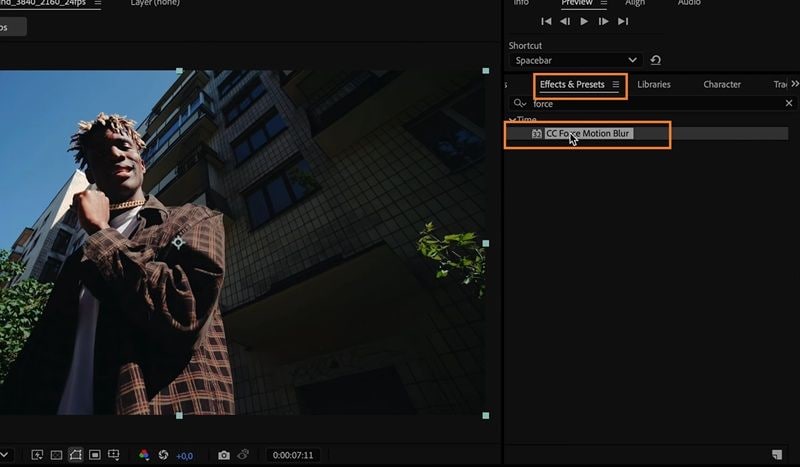Click the exposure value +0,0
The height and width of the screenshot is (467, 800).
(184, 456)
